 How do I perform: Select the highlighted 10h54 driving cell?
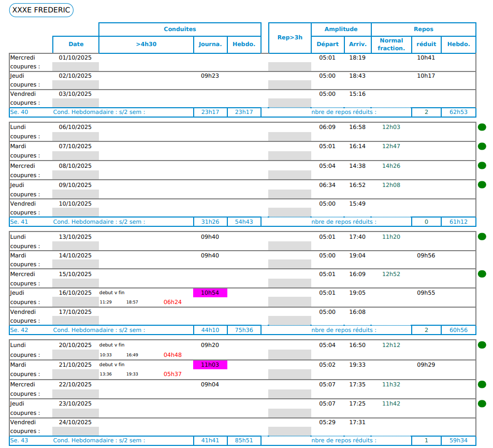click(210, 293)
